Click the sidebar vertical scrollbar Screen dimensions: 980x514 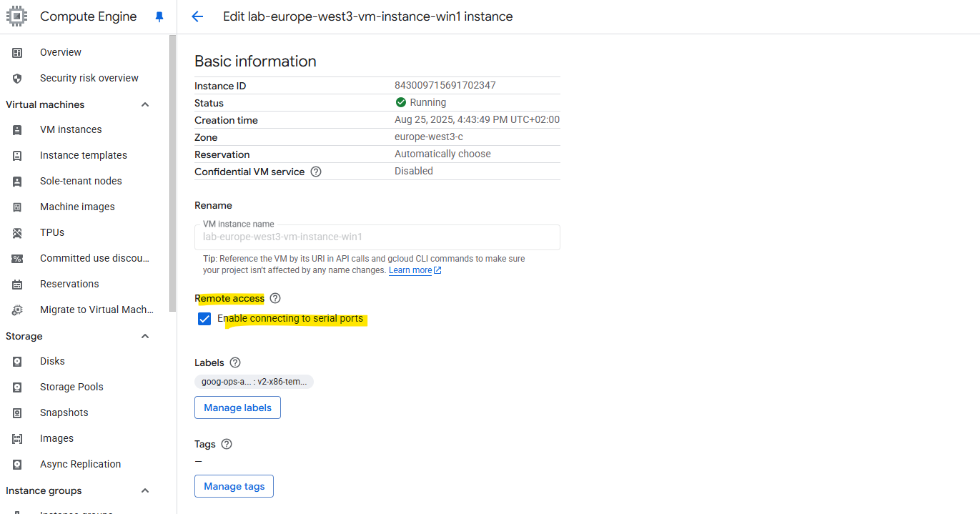pyautogui.click(x=172, y=174)
